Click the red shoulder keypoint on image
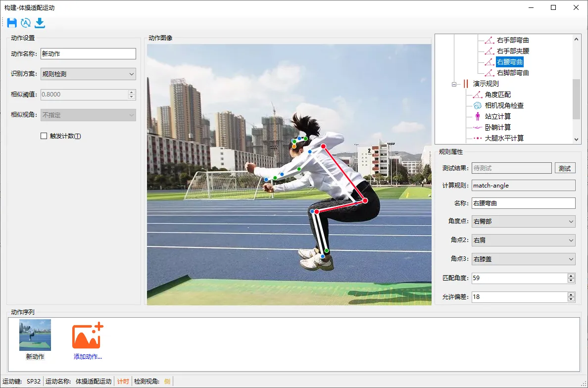 pyautogui.click(x=323, y=146)
